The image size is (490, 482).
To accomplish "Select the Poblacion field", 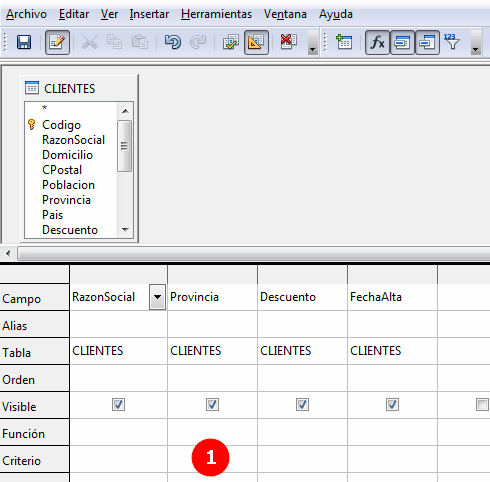I will [x=68, y=185].
